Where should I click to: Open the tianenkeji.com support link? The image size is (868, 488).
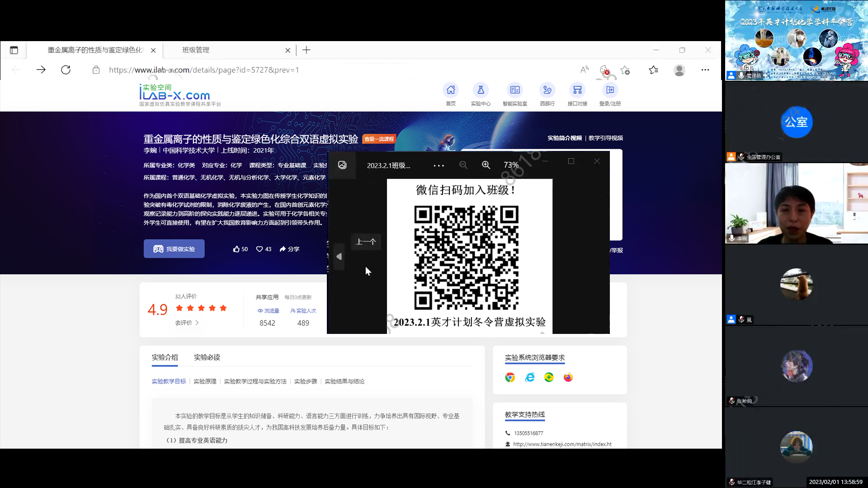(x=562, y=444)
